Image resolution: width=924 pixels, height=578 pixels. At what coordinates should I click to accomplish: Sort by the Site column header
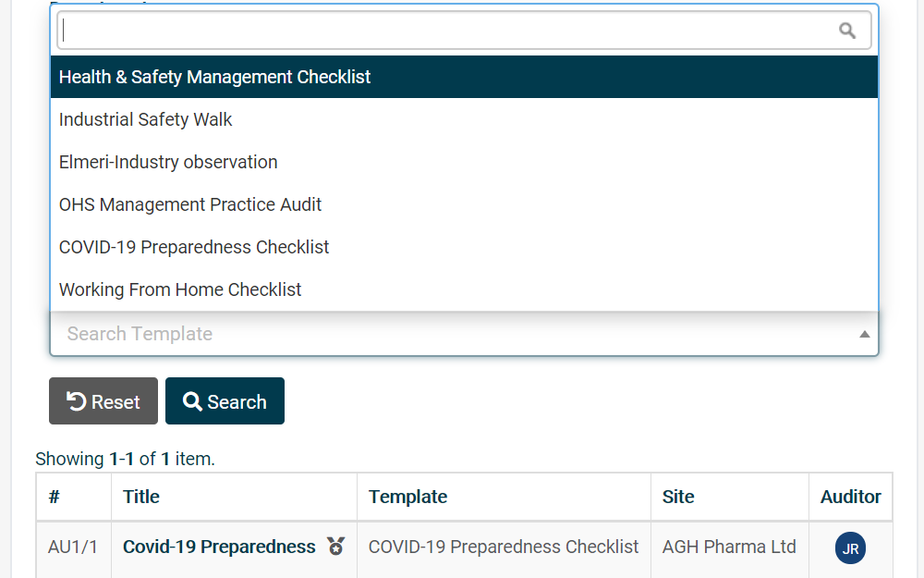[677, 497]
